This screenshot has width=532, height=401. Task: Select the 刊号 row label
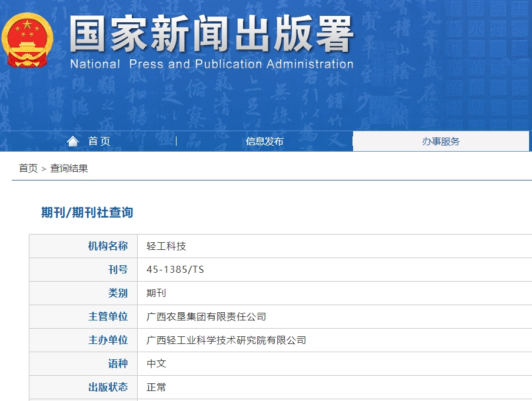[118, 269]
